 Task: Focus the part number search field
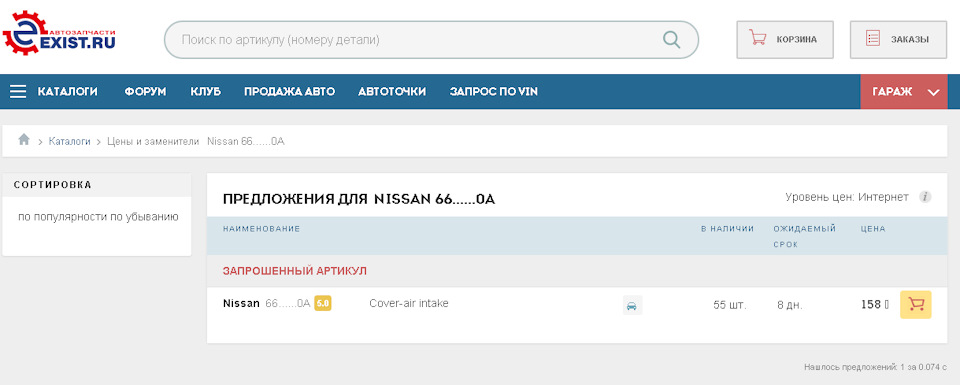(431, 40)
